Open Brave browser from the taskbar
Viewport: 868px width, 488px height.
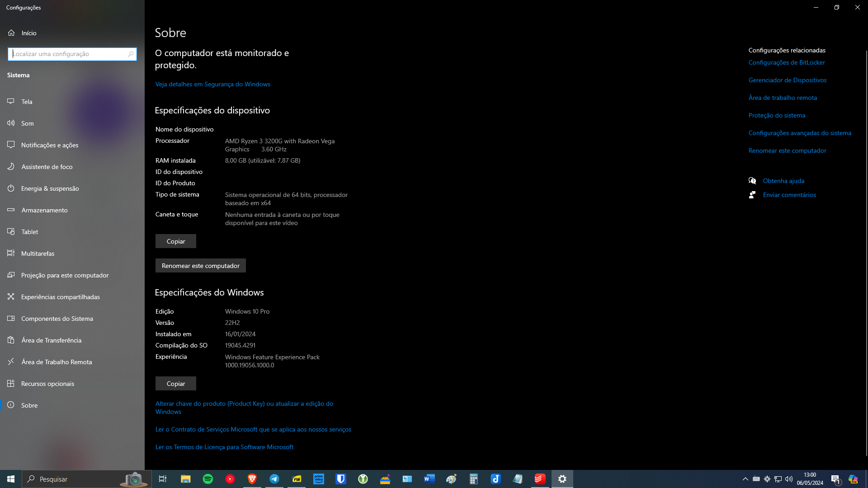tap(252, 479)
